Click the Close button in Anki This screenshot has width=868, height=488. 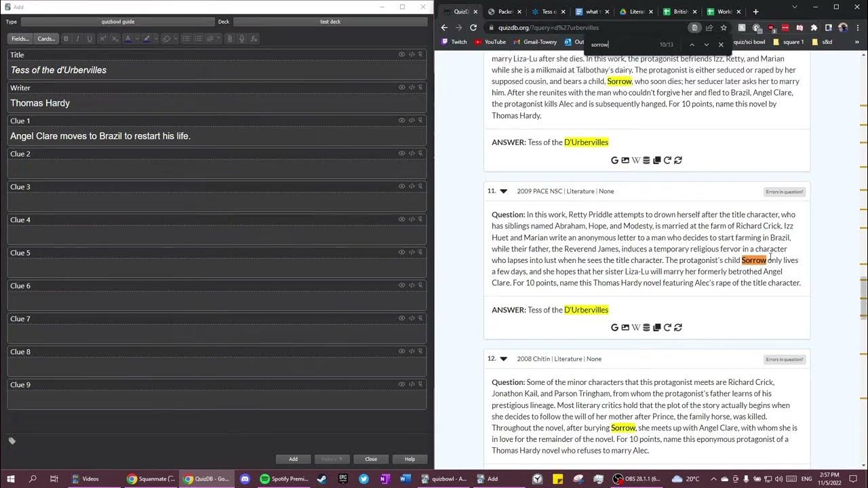click(x=371, y=459)
